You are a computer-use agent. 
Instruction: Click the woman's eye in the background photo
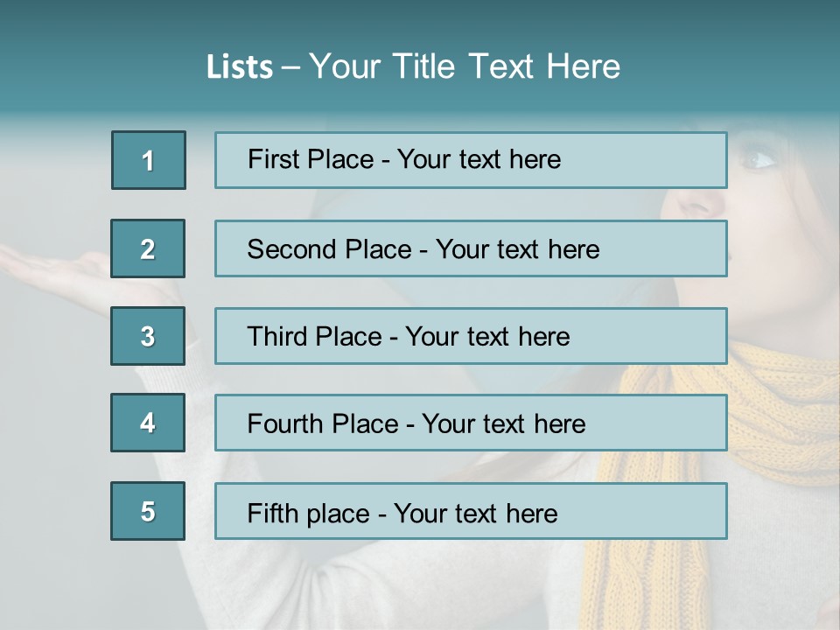(759, 159)
